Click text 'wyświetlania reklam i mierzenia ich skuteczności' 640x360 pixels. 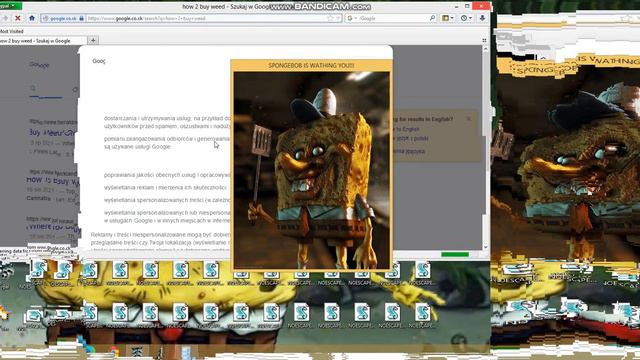165,188
